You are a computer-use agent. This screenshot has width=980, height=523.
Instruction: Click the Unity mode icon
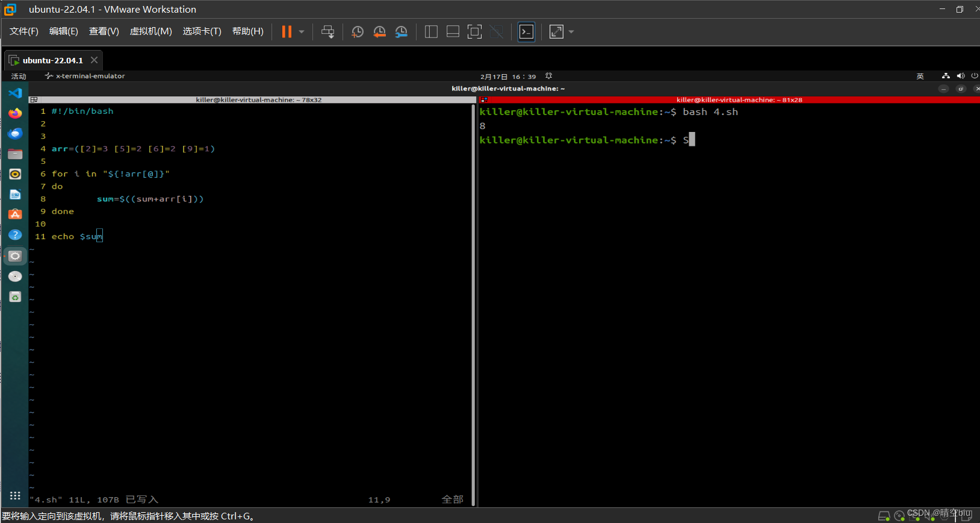(496, 32)
